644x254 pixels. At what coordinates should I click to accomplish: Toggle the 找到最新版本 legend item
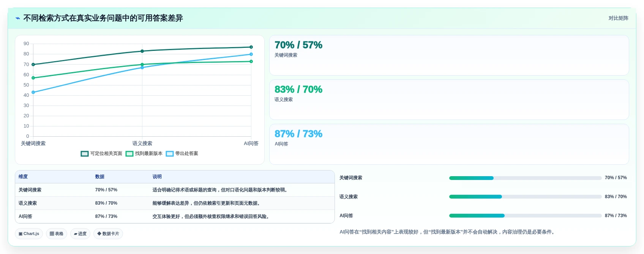click(x=144, y=154)
